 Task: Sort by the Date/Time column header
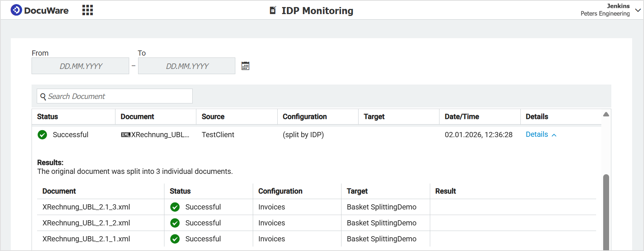click(x=462, y=116)
